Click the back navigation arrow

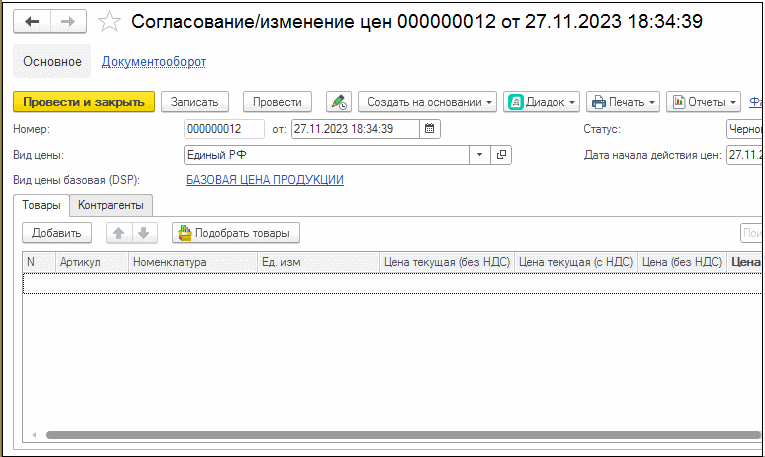pos(33,21)
